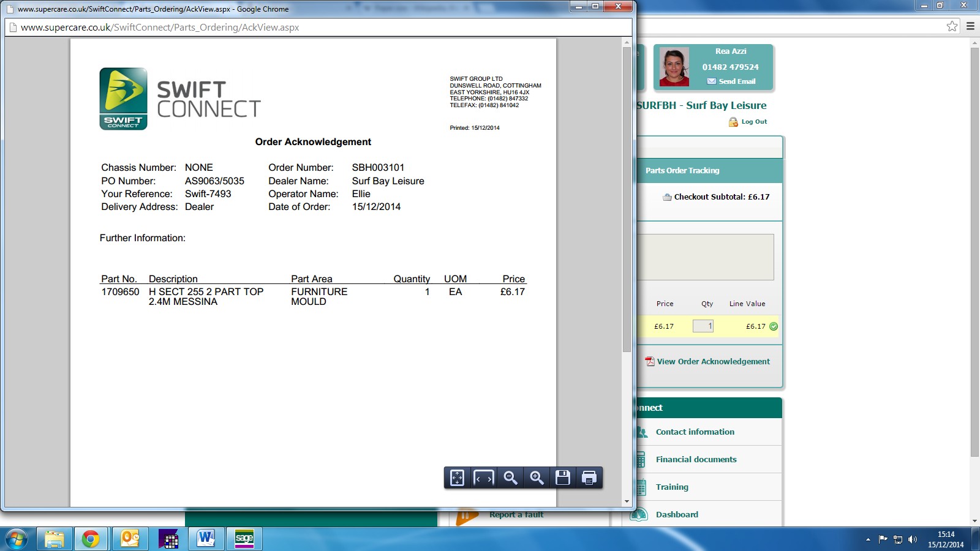Viewport: 980px width, 551px height.
Task: Zoom in on the PDF document
Action: pos(537,478)
